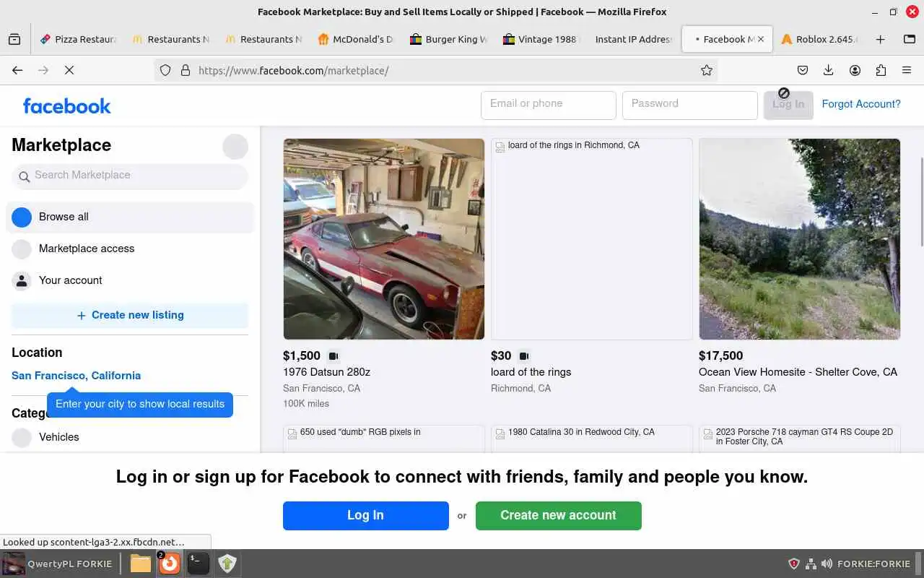Open a new browser tab
The image size is (924, 578).
[880, 39]
